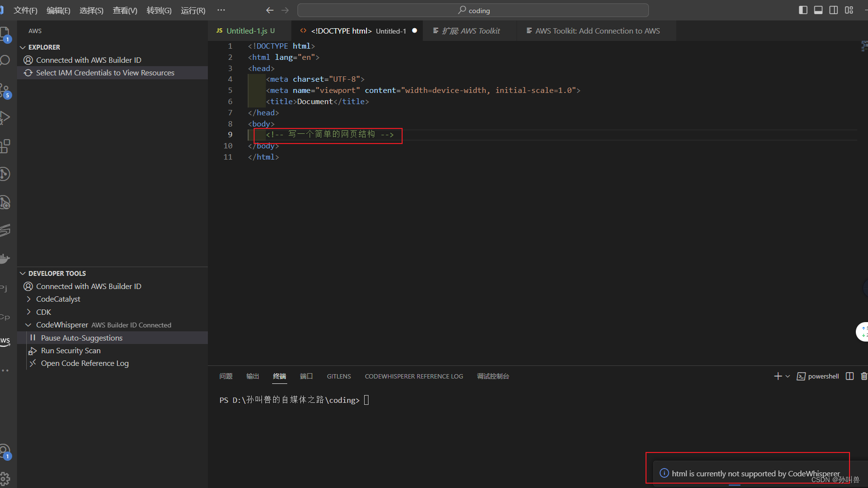The width and height of the screenshot is (868, 488).
Task: Select the Search icon in the activity bar
Action: 5,60
